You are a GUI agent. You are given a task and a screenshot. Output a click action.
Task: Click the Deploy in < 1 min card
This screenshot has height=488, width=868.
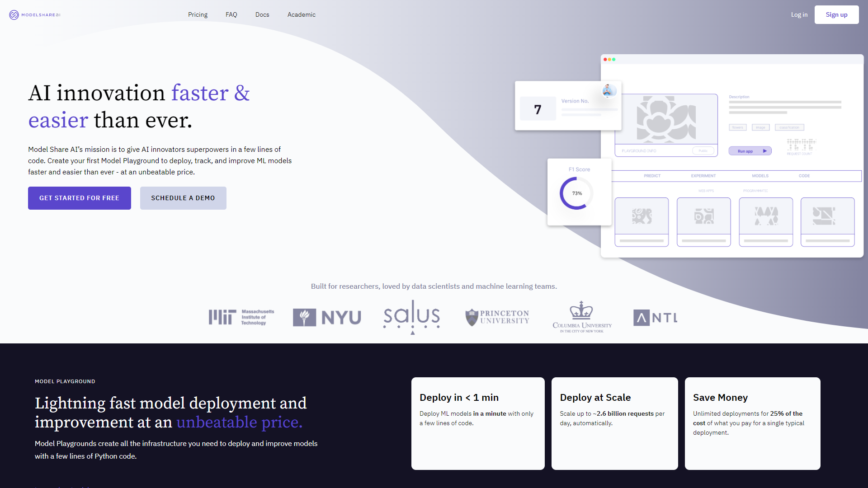coord(478,423)
